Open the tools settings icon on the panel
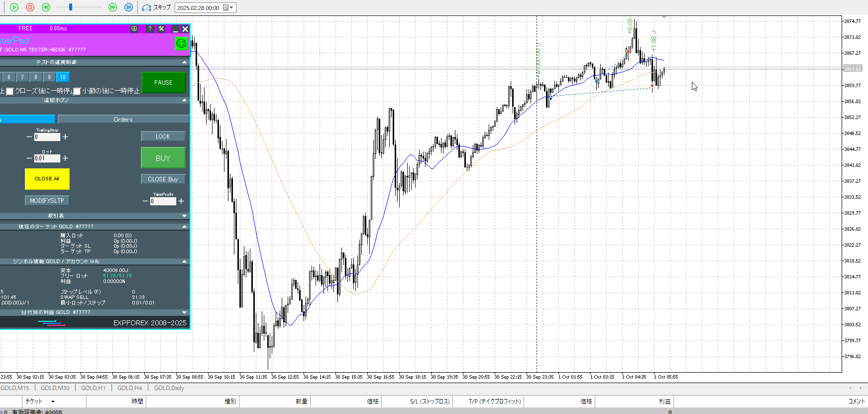Viewport: 868px width, 414px height. point(161,29)
